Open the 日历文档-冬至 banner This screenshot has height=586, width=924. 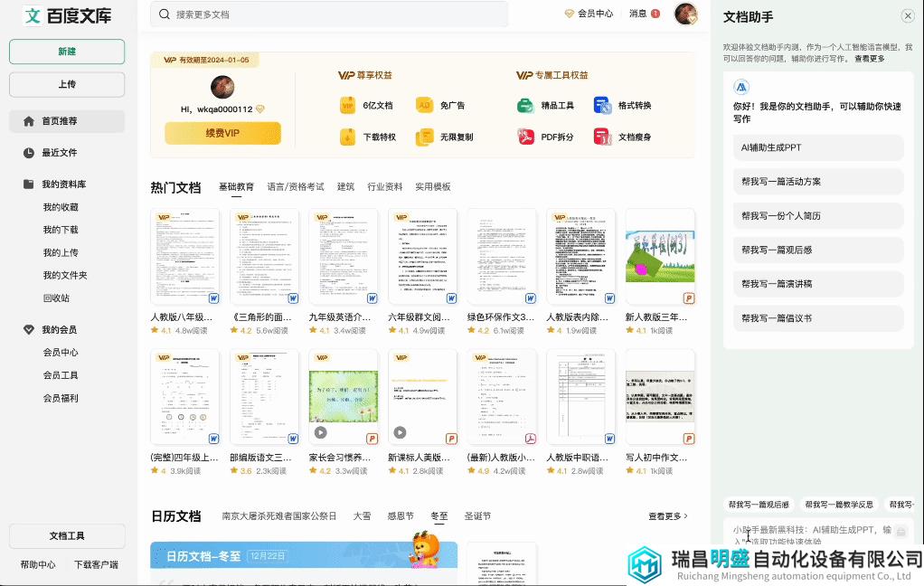click(304, 555)
